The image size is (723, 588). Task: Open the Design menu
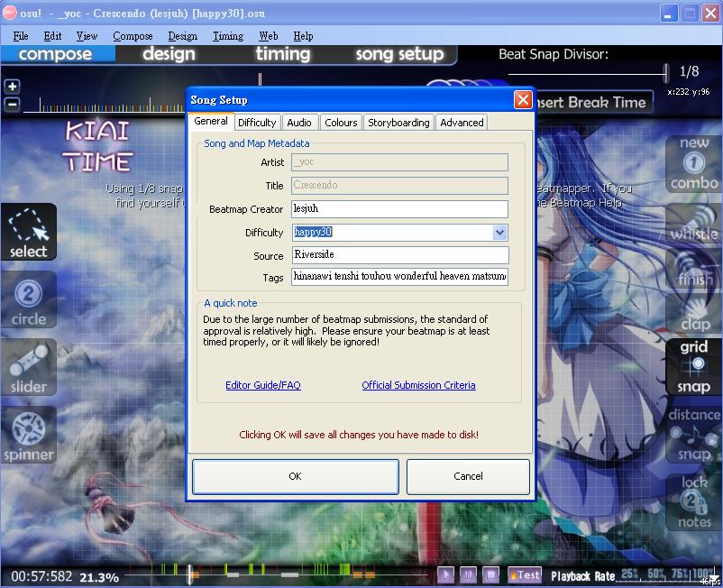pyautogui.click(x=183, y=36)
